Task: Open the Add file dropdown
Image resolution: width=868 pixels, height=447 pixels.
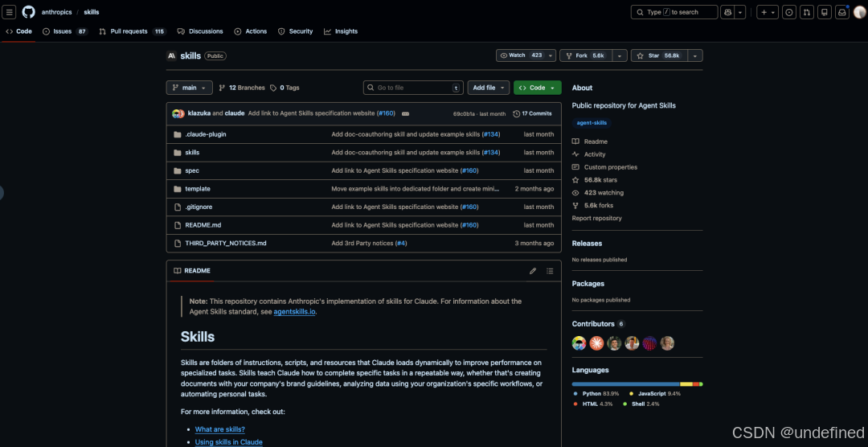Action: tap(489, 88)
